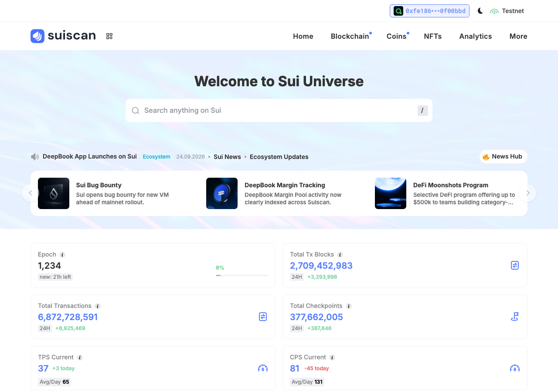Click the magnifier icon in search bar
This screenshot has width=558, height=392.
[136, 111]
